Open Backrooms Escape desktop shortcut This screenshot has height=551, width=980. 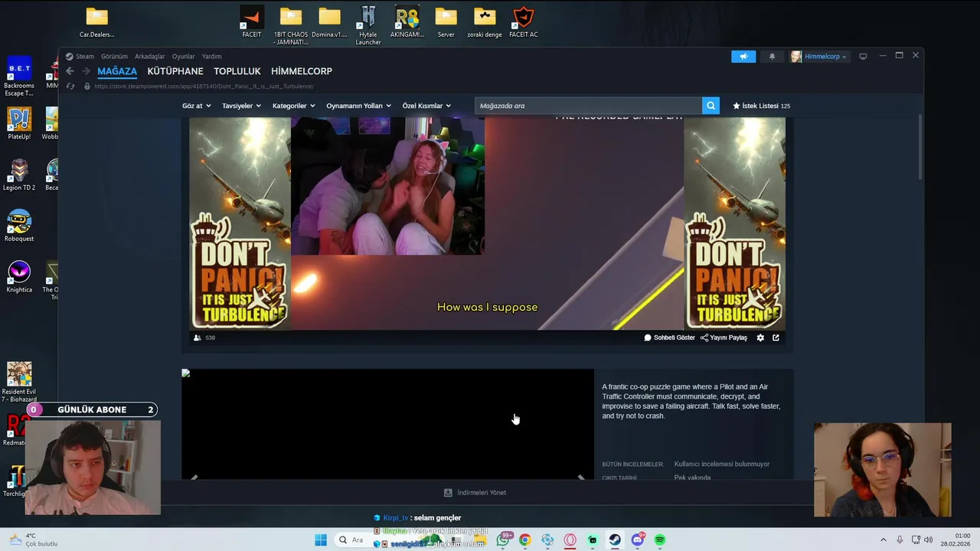pos(19,77)
